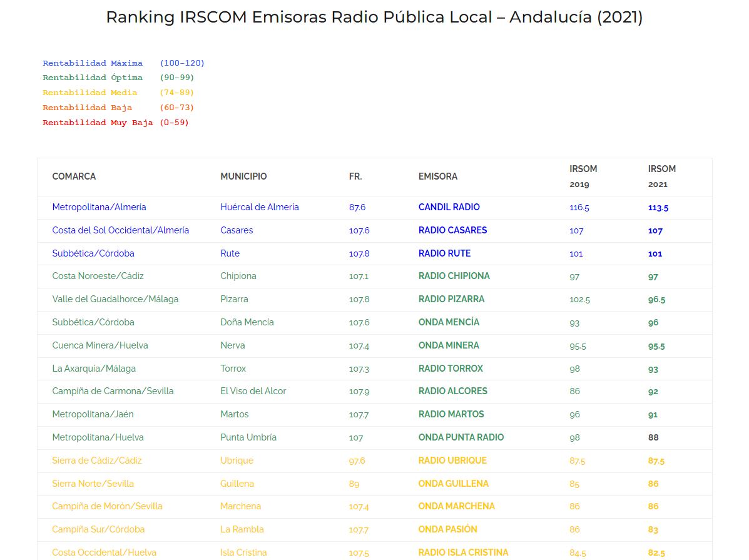Open the RADIO CHIPIONA entry

click(x=454, y=276)
